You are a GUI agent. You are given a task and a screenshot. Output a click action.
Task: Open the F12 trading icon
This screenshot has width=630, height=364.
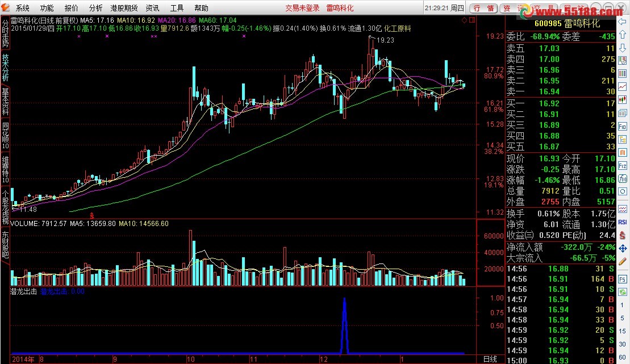(623, 165)
